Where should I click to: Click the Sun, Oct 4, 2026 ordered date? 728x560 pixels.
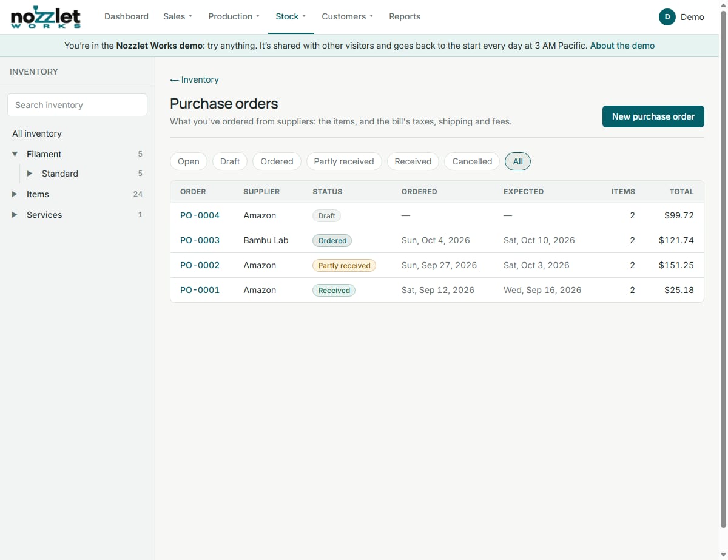(436, 240)
